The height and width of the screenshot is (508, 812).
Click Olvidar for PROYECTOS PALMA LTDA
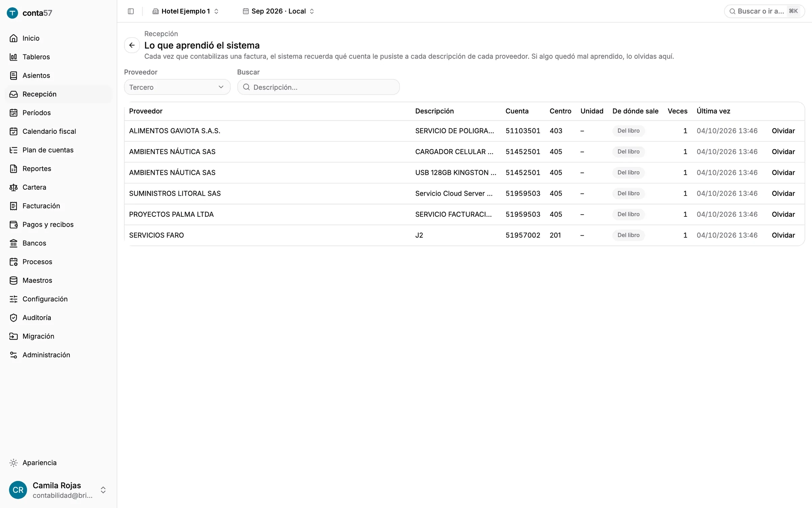point(783,214)
